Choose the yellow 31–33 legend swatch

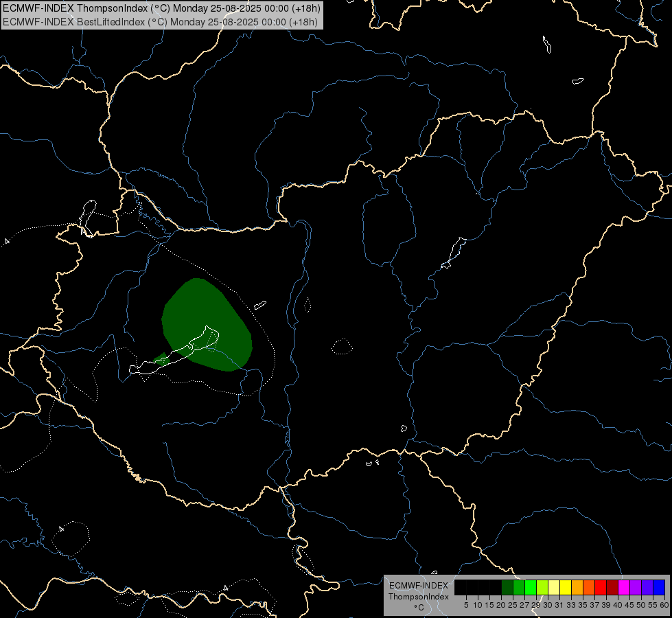pyautogui.click(x=566, y=587)
